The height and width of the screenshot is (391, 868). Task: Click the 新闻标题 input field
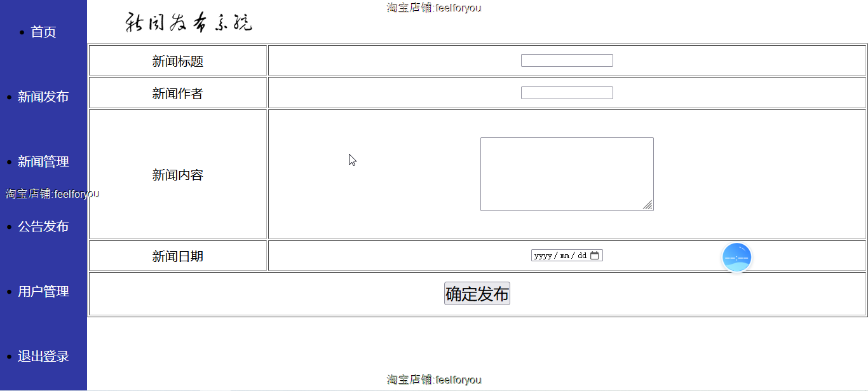(567, 60)
